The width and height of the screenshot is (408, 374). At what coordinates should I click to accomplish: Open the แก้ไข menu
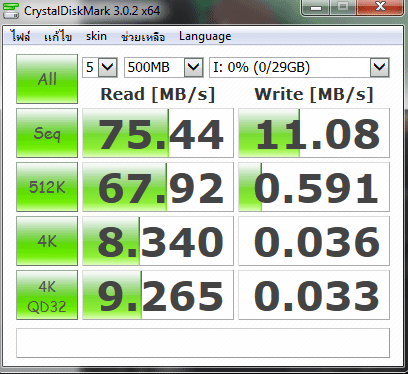pyautogui.click(x=58, y=36)
